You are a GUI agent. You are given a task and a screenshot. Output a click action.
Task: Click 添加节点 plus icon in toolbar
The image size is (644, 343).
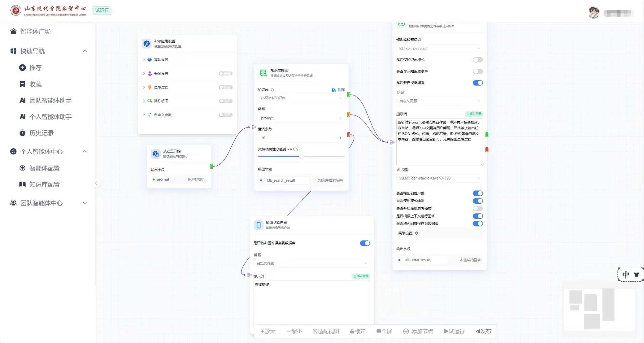coord(406,331)
